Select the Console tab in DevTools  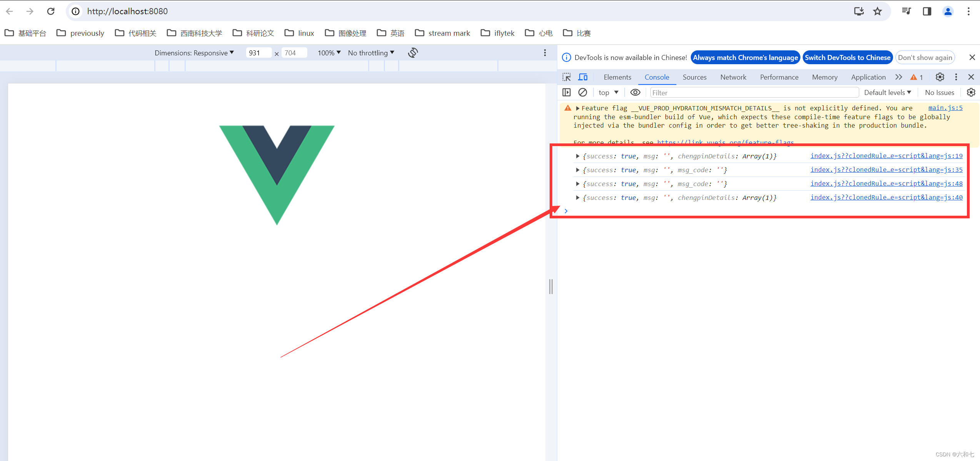tap(657, 77)
